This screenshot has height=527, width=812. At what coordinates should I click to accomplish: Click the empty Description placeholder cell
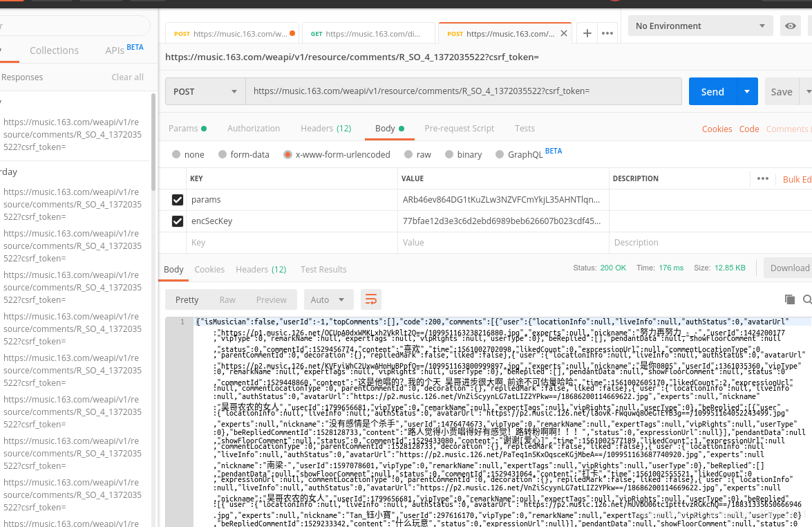[710, 243]
